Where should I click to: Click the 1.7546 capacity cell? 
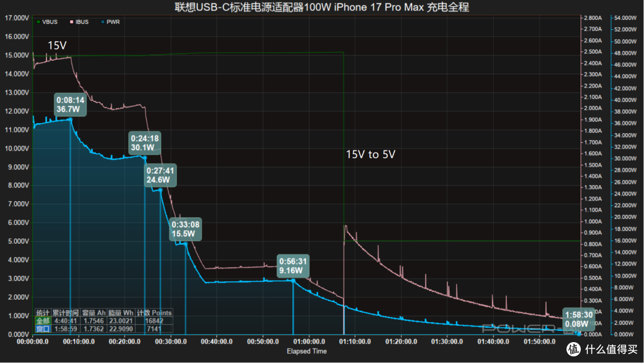tap(94, 321)
